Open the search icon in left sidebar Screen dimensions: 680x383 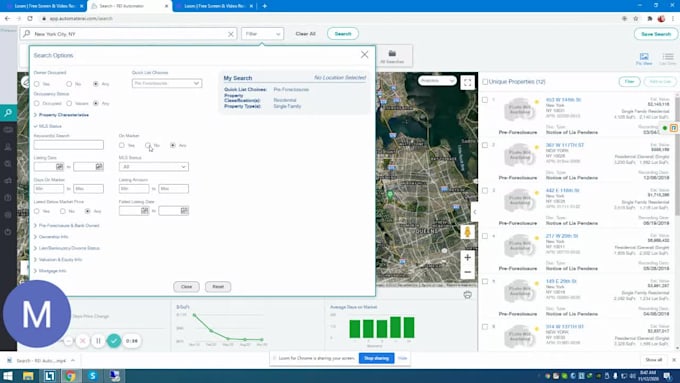pos(8,113)
